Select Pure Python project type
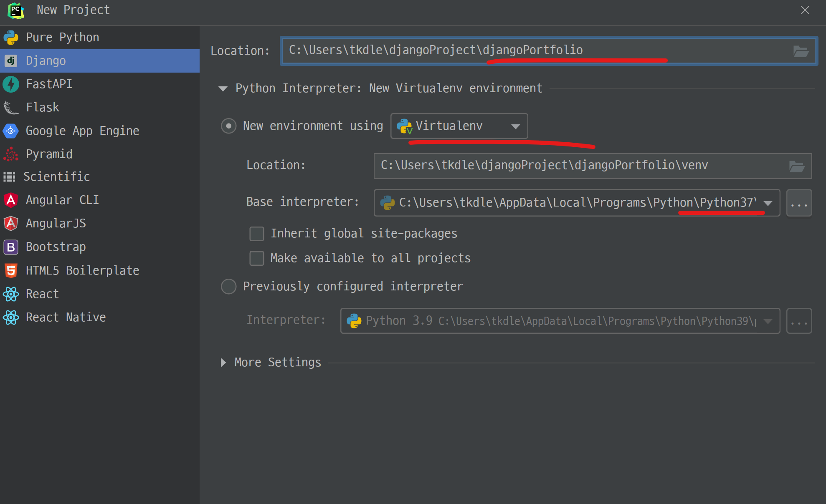This screenshot has height=504, width=826. tap(62, 38)
